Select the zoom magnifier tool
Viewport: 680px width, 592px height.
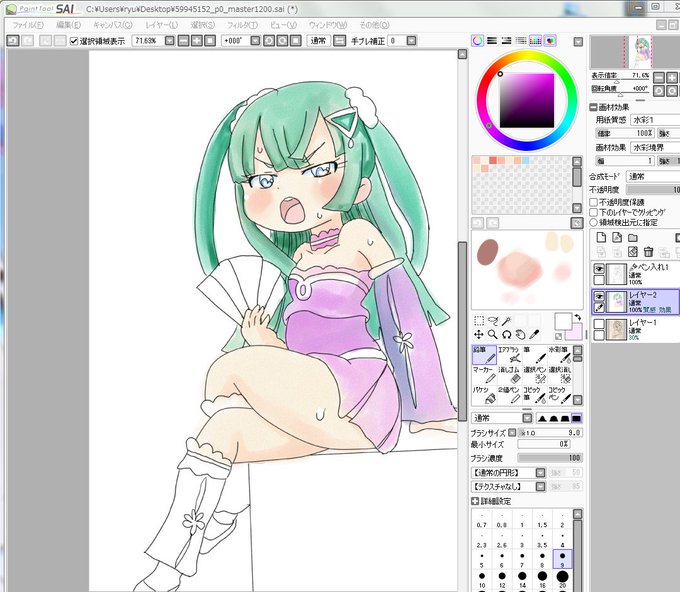pos(493,334)
